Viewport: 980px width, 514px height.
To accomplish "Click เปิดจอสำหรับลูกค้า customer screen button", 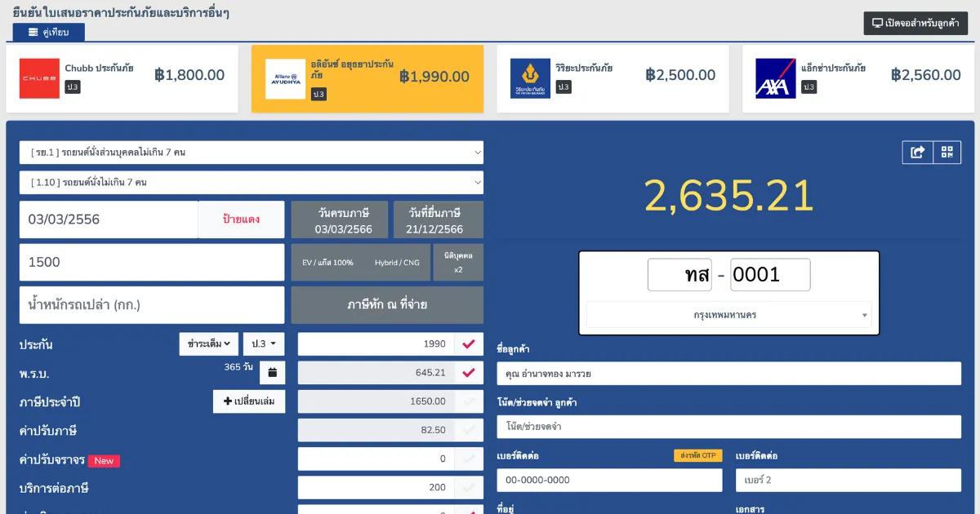I will [915, 23].
